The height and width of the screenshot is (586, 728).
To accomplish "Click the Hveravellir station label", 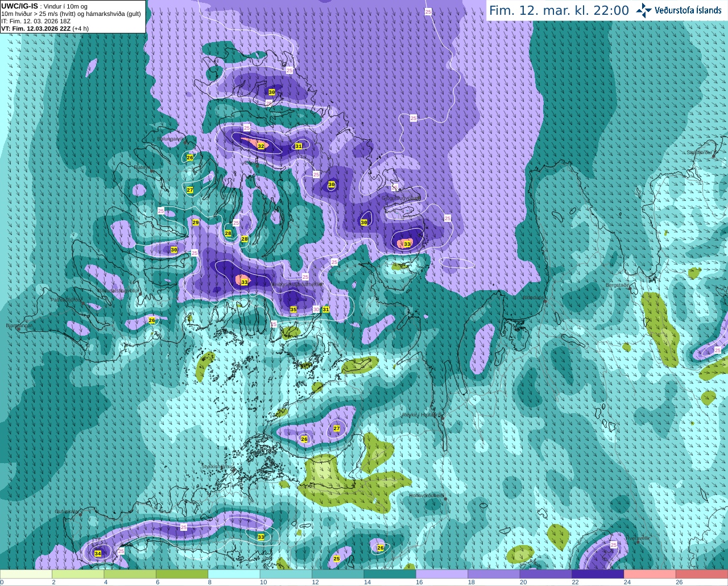I will (638, 538).
